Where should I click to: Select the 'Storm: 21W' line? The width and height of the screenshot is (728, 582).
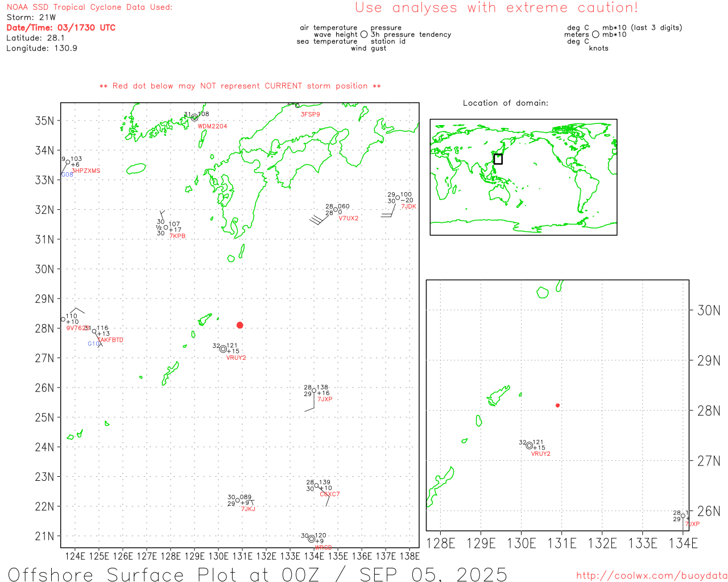pos(31,18)
